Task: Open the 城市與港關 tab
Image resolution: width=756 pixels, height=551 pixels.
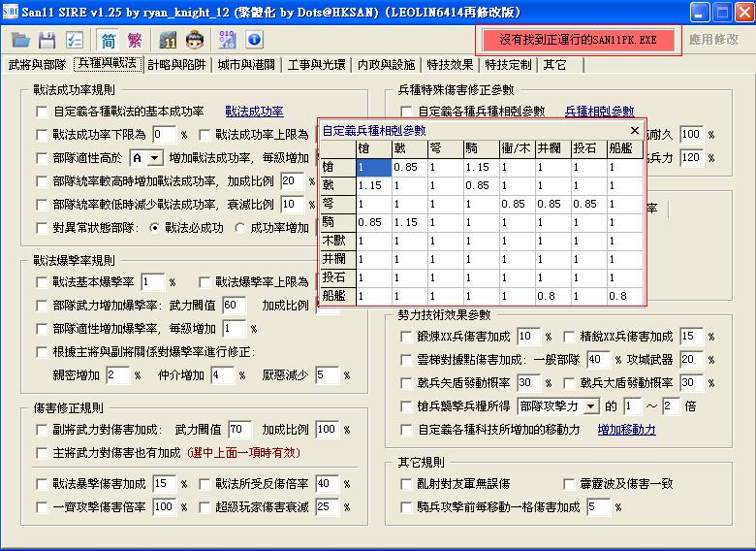Action: 247,65
